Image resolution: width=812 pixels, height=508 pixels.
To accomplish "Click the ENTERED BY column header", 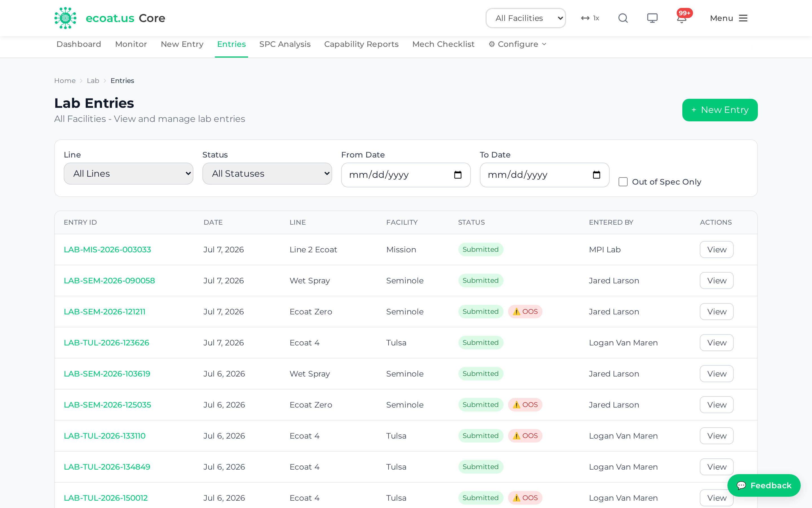I will click(611, 222).
